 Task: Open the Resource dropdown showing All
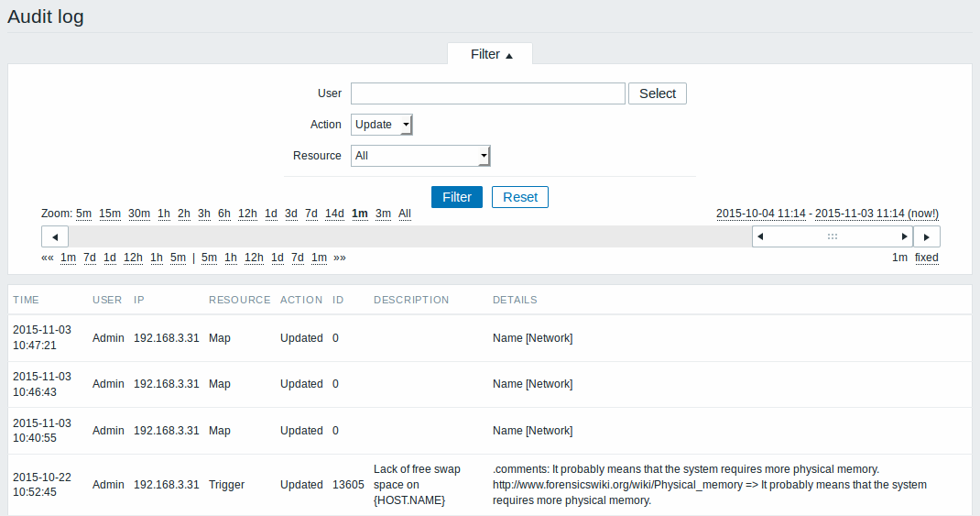pos(420,156)
